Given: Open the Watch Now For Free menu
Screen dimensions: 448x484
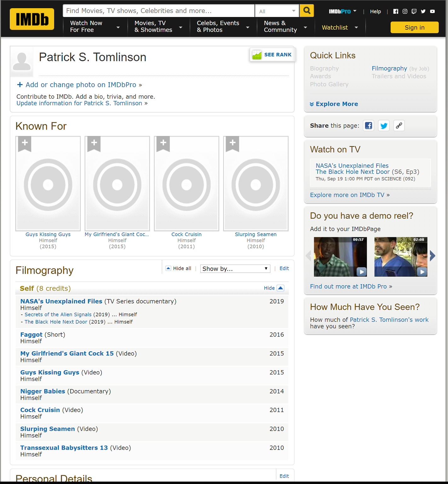Looking at the screenshot, I should [95, 26].
